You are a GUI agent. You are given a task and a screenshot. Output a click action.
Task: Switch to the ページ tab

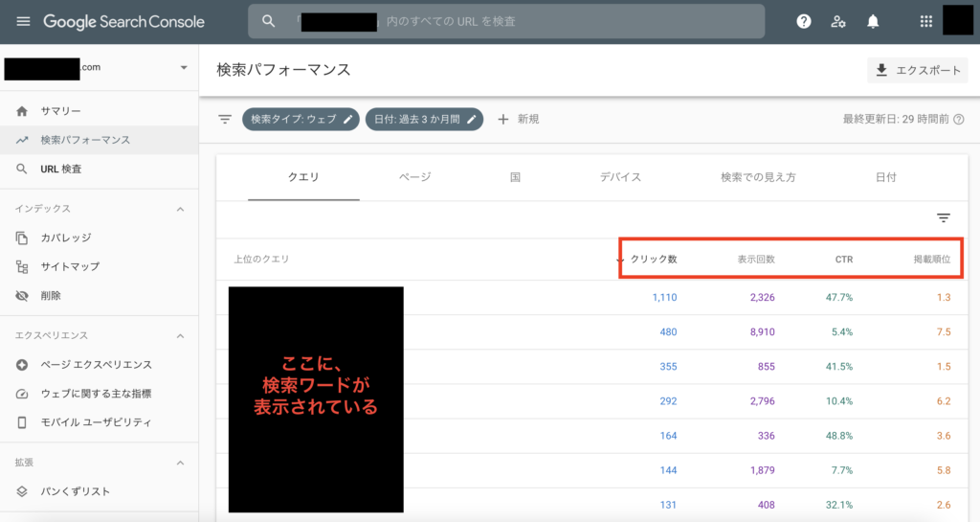415,177
